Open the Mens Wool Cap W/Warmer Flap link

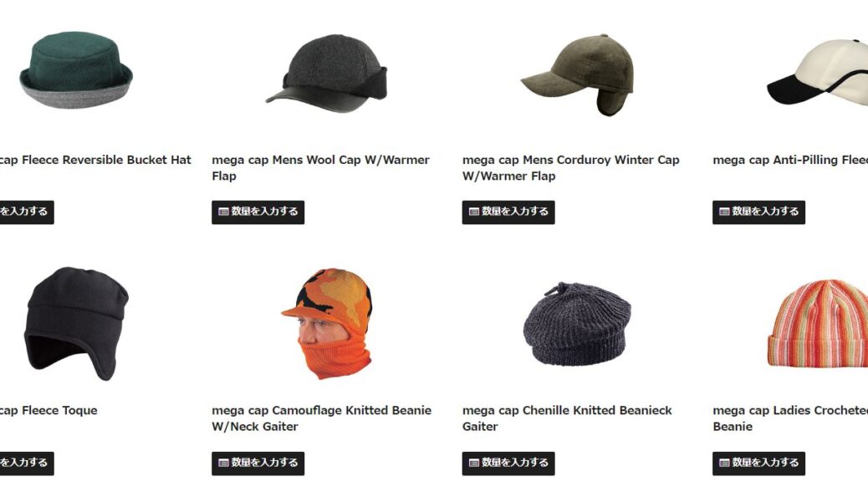pyautogui.click(x=320, y=168)
